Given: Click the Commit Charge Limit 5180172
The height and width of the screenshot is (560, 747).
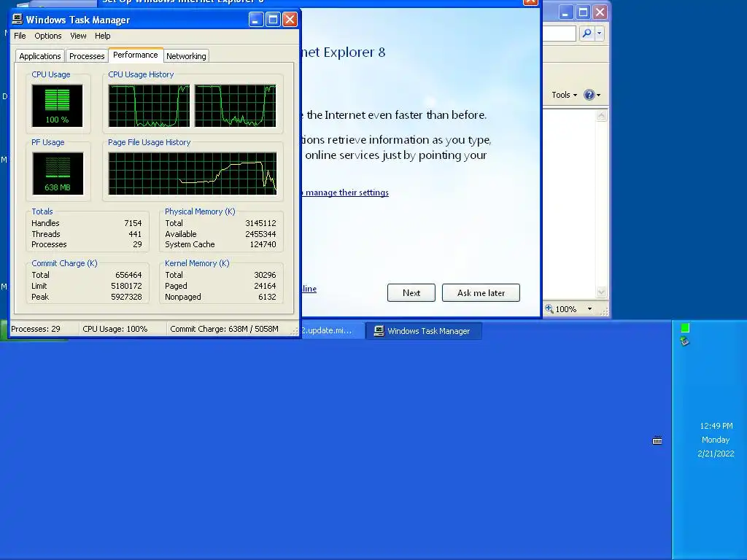Looking at the screenshot, I should [126, 286].
